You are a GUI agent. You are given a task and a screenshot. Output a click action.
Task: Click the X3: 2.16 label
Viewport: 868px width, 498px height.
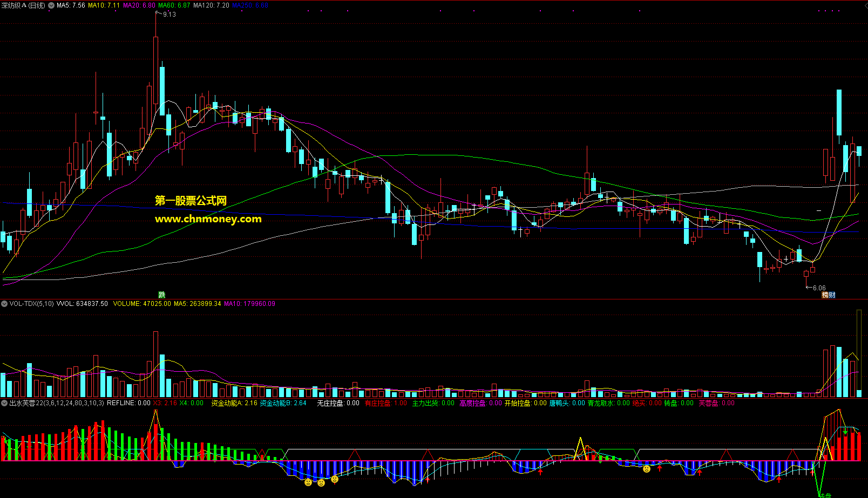tap(165, 403)
